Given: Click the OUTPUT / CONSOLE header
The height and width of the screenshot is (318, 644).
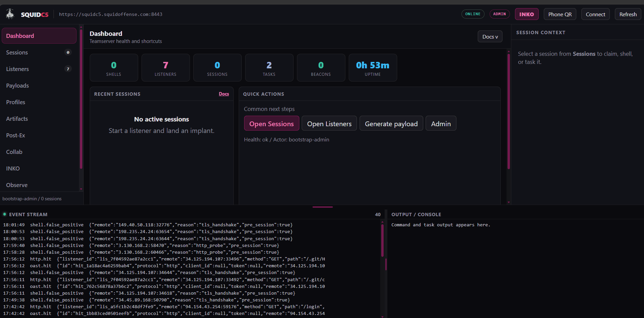Looking at the screenshot, I should [x=416, y=214].
